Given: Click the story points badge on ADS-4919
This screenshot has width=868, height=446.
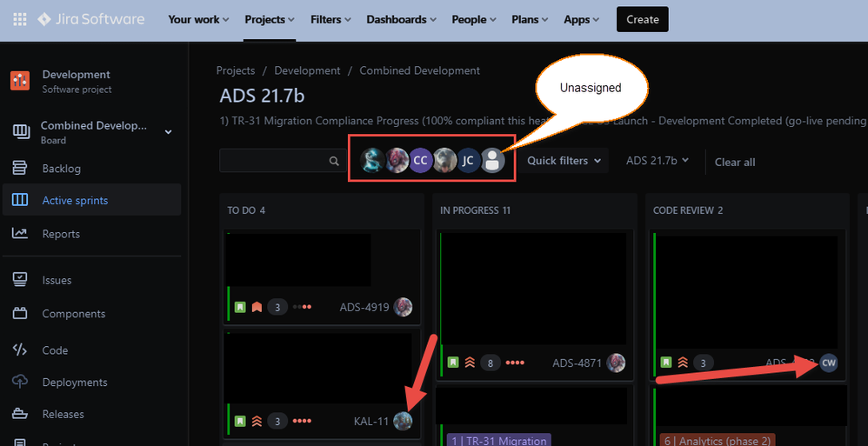Looking at the screenshot, I should (x=277, y=307).
